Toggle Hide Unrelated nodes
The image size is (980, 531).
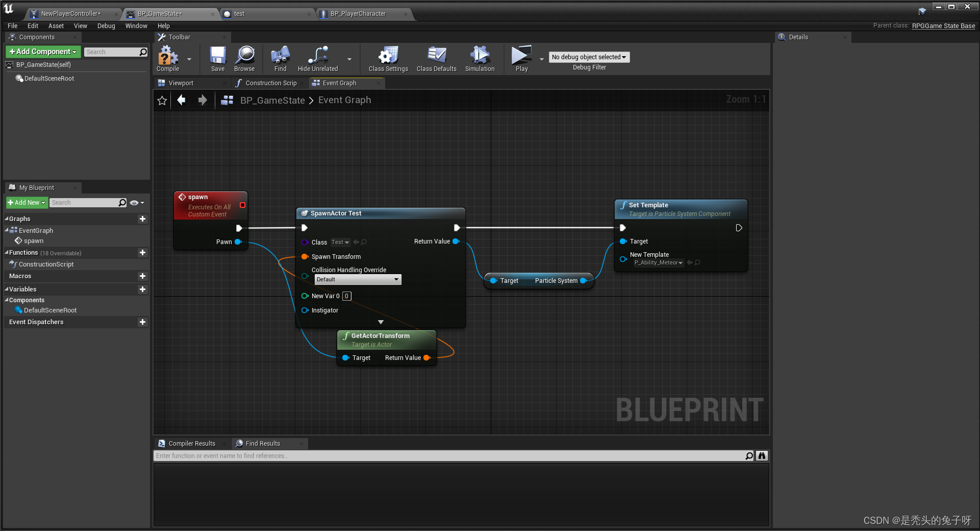317,58
